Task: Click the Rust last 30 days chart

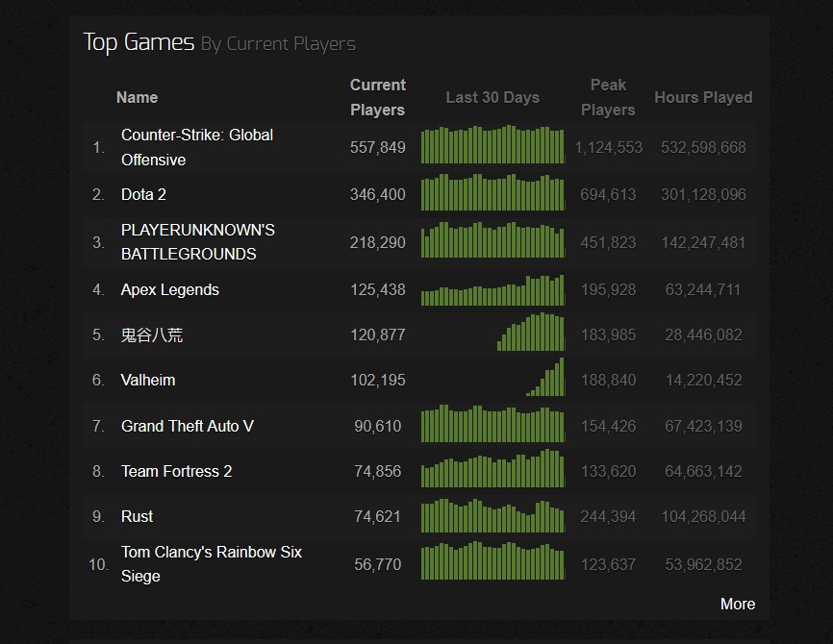Action: coord(492,516)
